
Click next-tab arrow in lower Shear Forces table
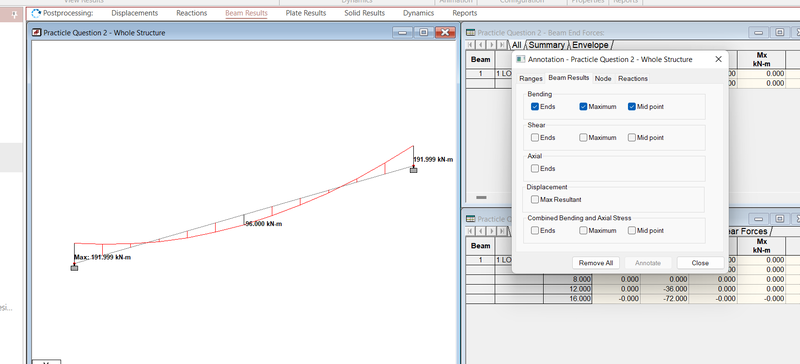490,231
